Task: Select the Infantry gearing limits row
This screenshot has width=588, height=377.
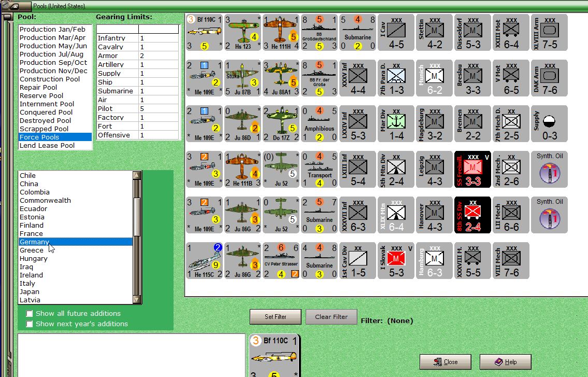Action: [x=138, y=38]
